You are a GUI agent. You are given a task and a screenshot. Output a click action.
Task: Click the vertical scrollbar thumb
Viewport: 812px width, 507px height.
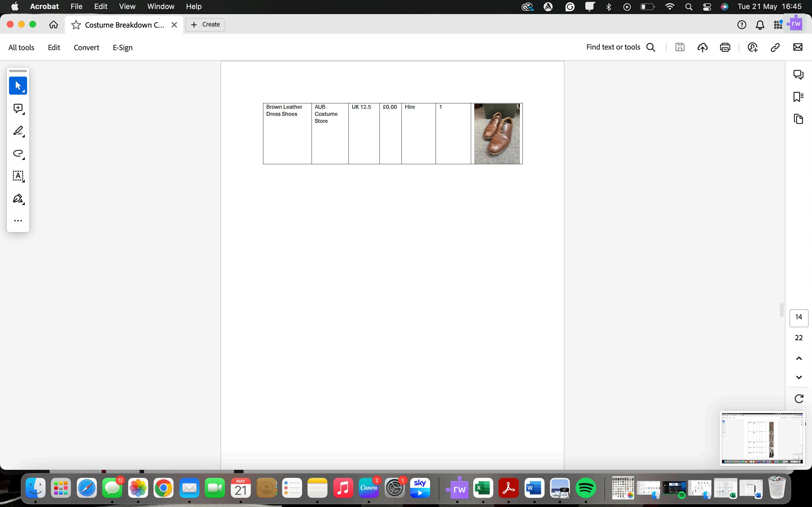782,310
